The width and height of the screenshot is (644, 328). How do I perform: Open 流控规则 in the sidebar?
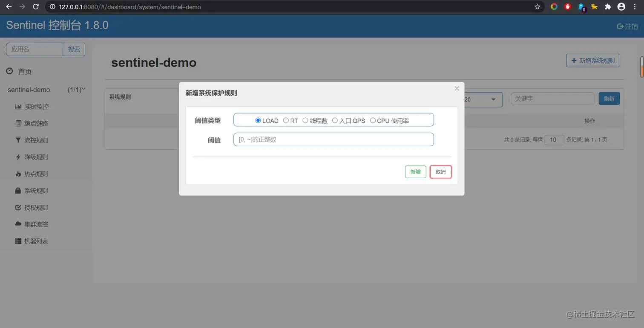click(x=32, y=140)
